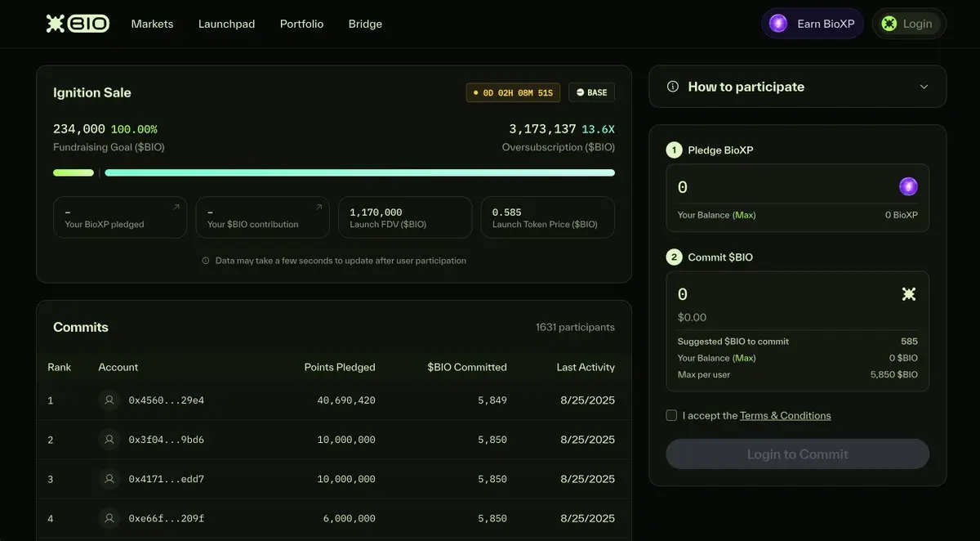Click the 3,173,137 oversubscription figure
Viewport: 980px width, 541px height.
click(542, 129)
